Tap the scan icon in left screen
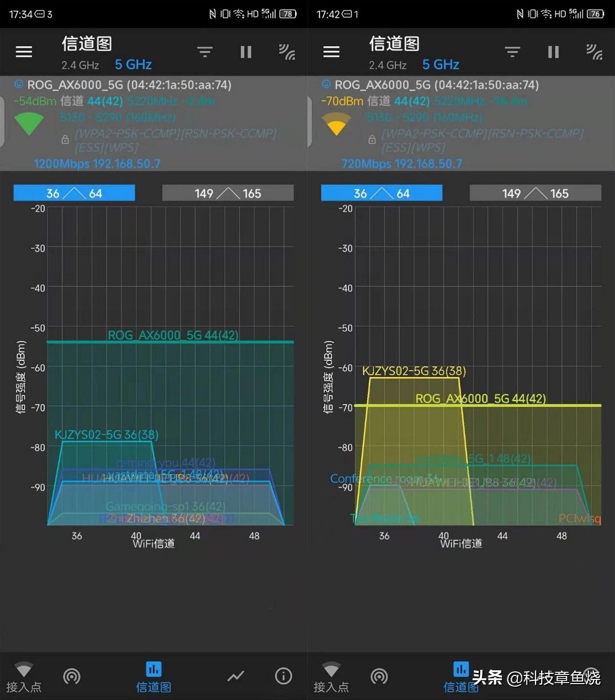Screen dimensions: 615x700 [286, 52]
